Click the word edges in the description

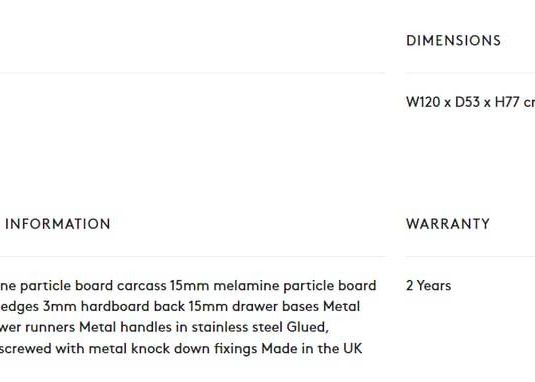(x=19, y=307)
